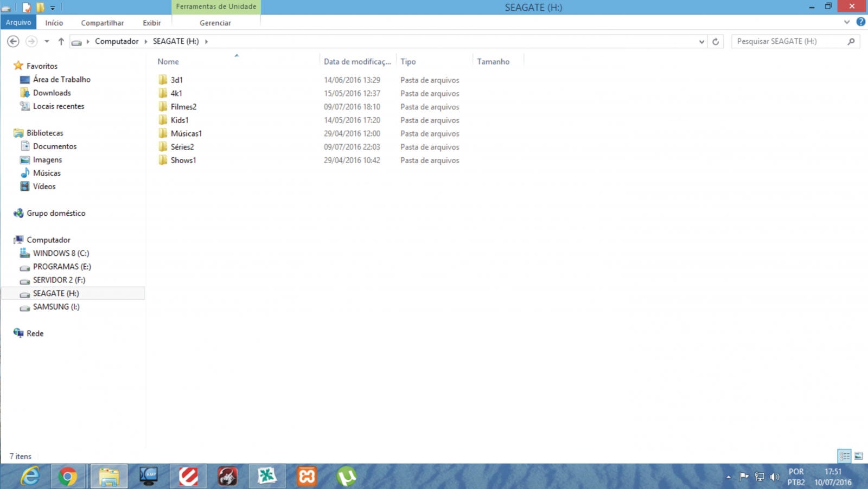This screenshot has width=868, height=489.
Task: Go back with the Back arrow button
Action: point(14,41)
